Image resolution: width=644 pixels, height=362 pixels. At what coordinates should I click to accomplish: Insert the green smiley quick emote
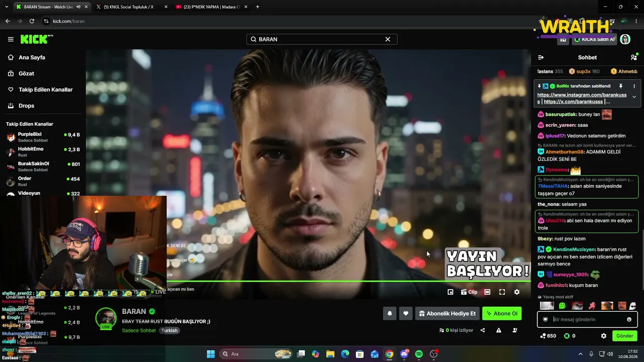coord(562,306)
